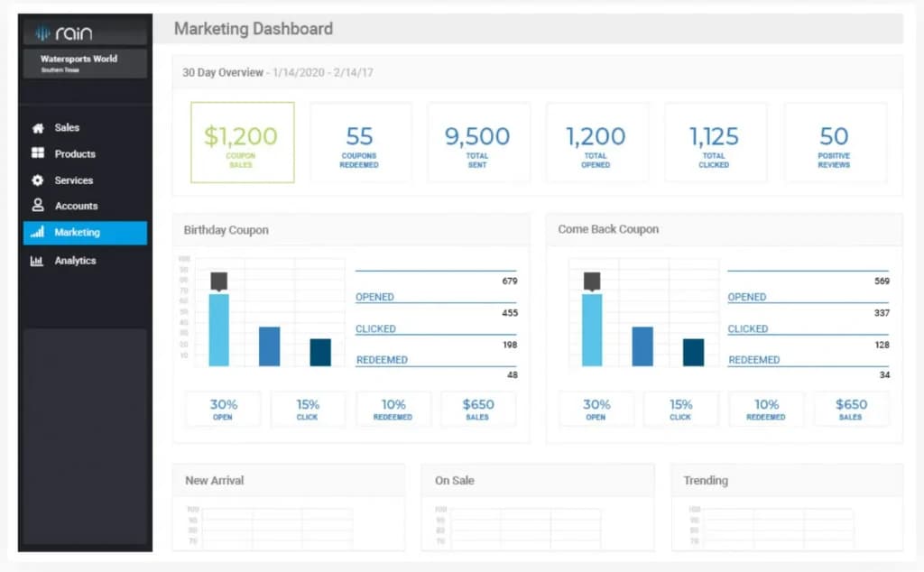The height and width of the screenshot is (572, 924).
Task: Click the rain logo
Action: click(x=64, y=33)
